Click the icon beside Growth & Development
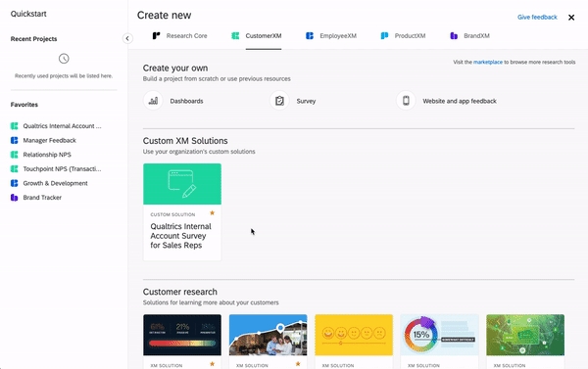Screen dimensions: 588x369 coord(15,183)
